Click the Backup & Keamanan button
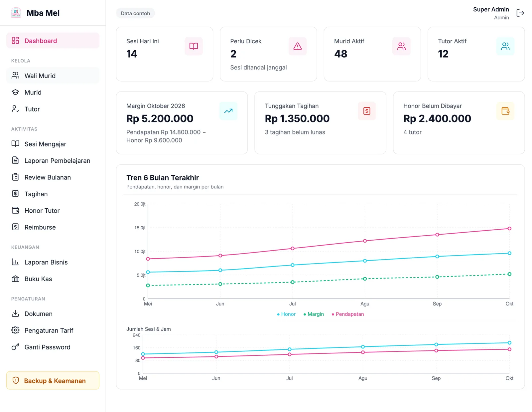The image size is (532, 412). (x=53, y=380)
